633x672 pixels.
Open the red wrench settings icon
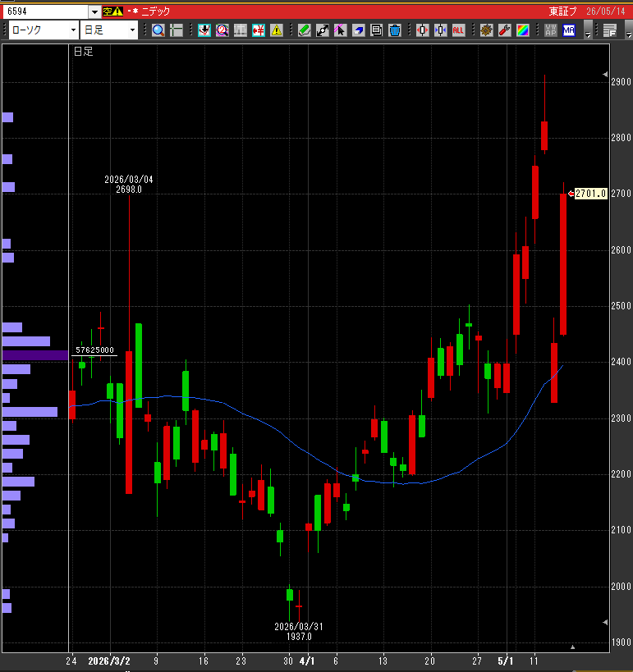pyautogui.click(x=504, y=30)
